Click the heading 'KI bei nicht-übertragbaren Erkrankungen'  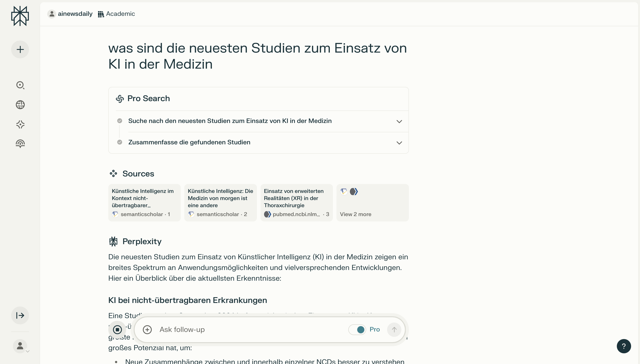pyautogui.click(x=187, y=300)
